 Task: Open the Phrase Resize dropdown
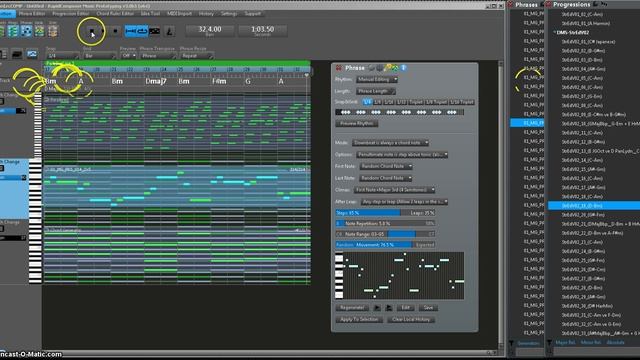pyautogui.click(x=197, y=56)
